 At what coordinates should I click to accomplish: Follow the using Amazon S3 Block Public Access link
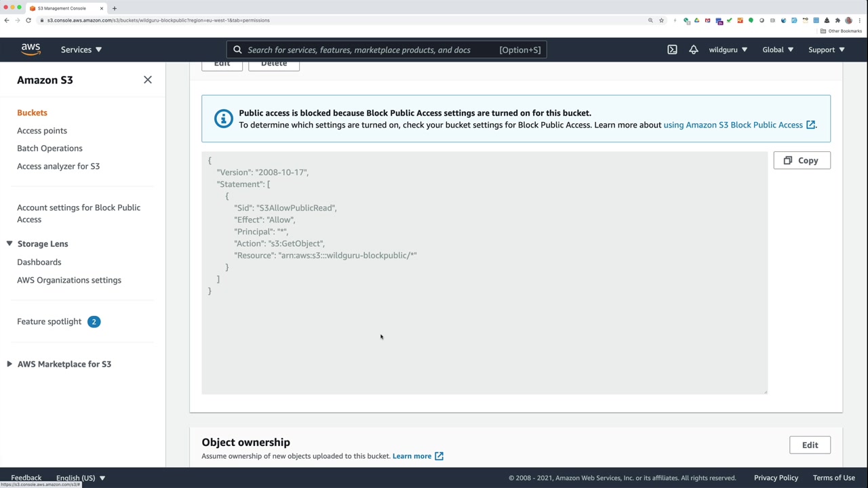[x=733, y=125]
